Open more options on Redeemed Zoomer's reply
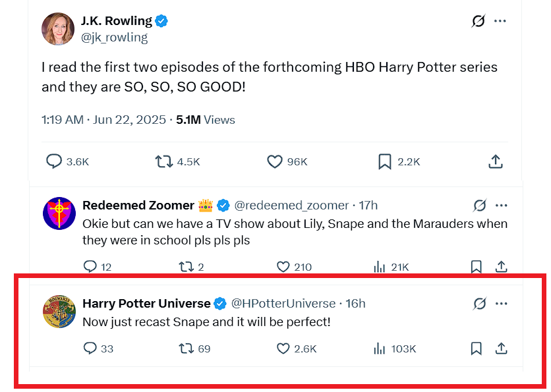551x392 pixels. (501, 205)
